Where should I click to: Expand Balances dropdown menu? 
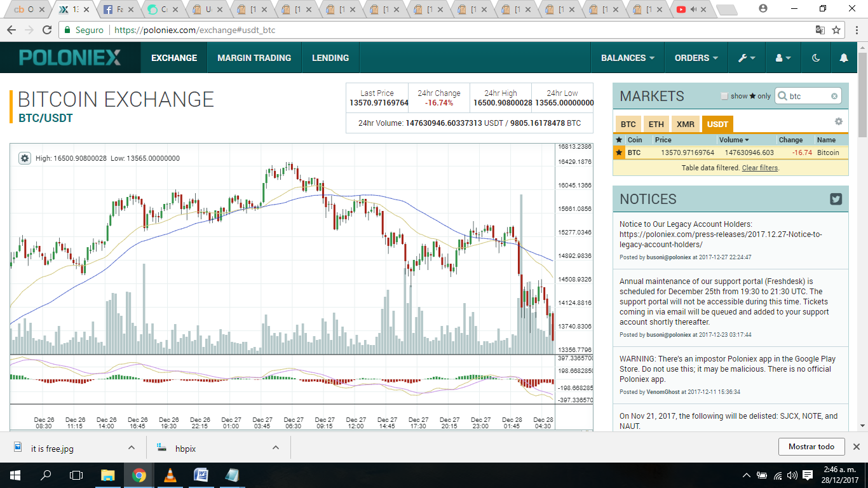point(628,58)
